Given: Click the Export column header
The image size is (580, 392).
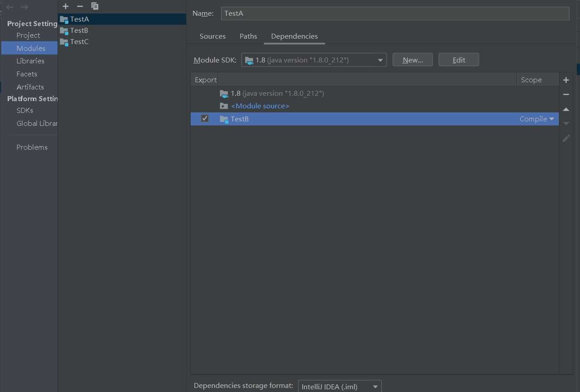Looking at the screenshot, I should tap(205, 80).
